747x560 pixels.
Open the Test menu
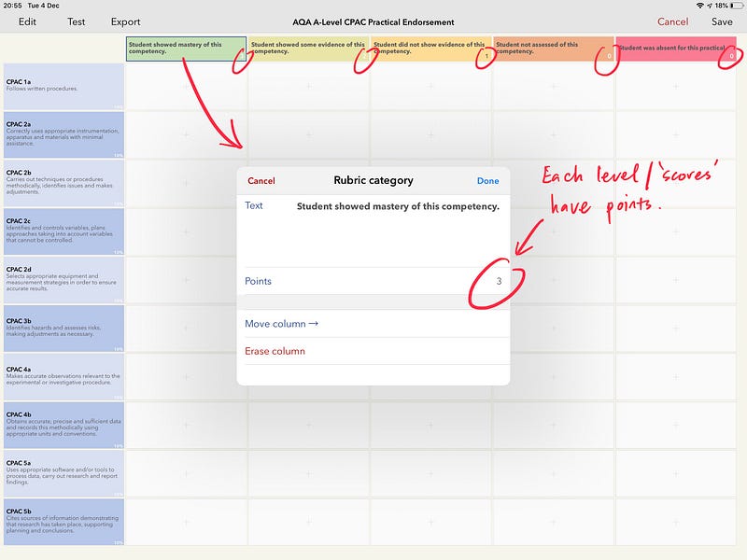tap(77, 21)
